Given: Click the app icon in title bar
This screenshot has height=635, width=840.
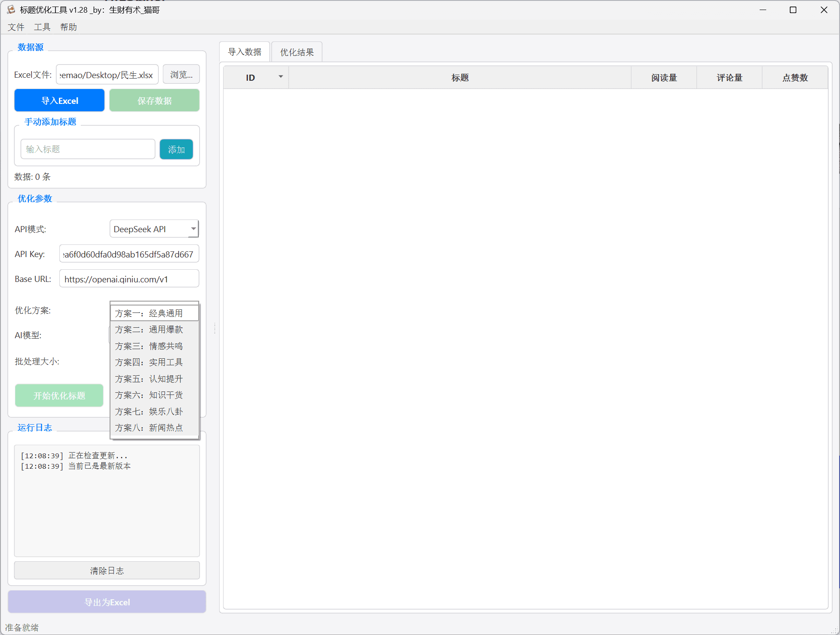Looking at the screenshot, I should point(10,10).
